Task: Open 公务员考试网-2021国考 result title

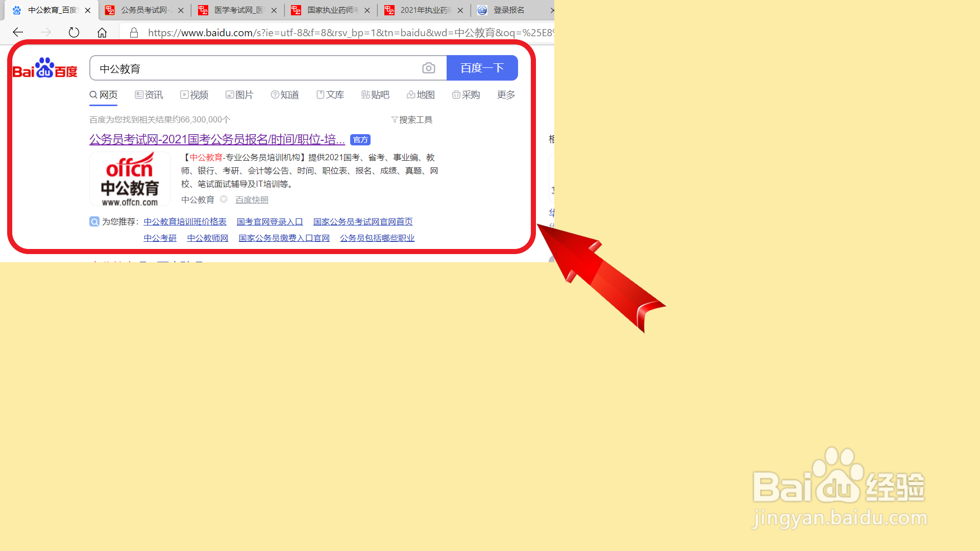Action: 217,139
